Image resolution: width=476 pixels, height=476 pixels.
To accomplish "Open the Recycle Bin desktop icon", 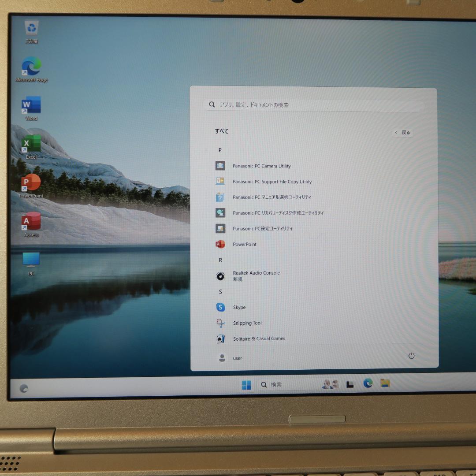I will point(32,32).
